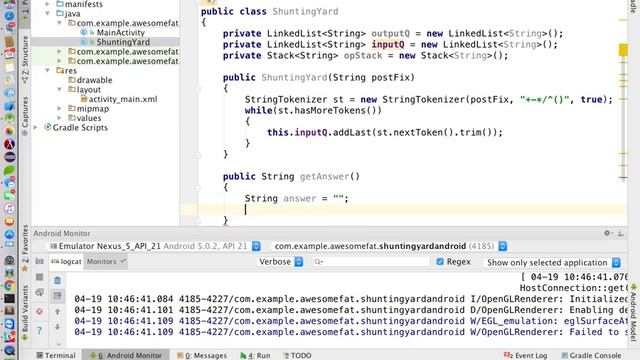Open the 4: Run tab

pyautogui.click(x=256, y=356)
